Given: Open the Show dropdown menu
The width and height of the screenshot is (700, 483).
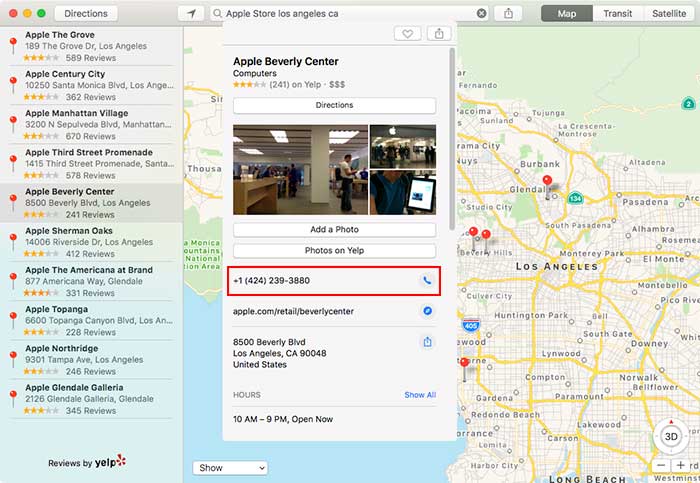Looking at the screenshot, I should 230,468.
